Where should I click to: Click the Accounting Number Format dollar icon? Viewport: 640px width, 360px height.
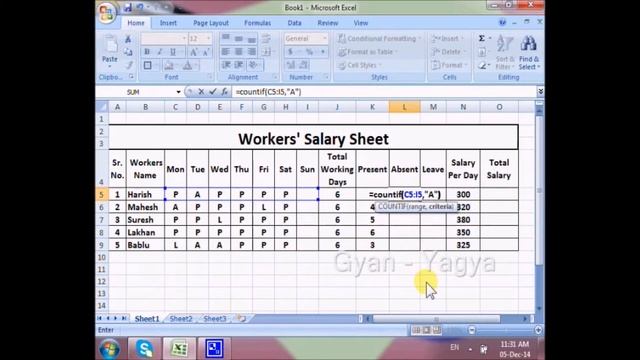[290, 52]
